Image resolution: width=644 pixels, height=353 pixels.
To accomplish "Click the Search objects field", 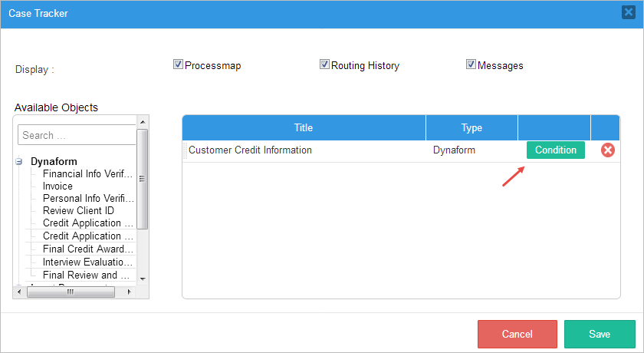I will coord(77,135).
